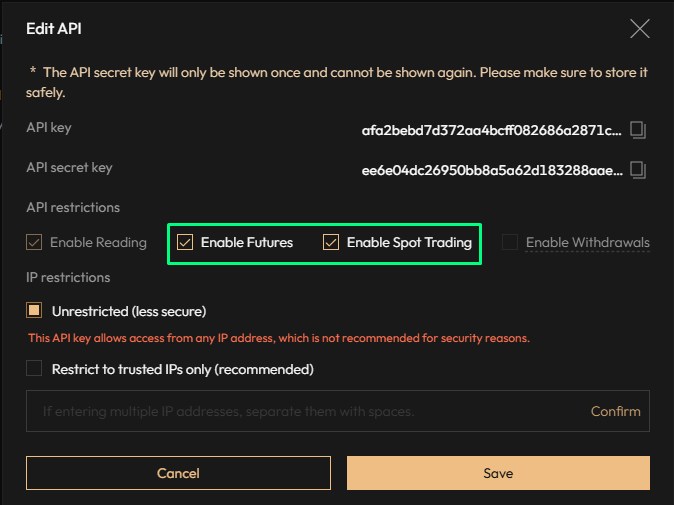This screenshot has width=674, height=505.
Task: Uncheck the Enable Futures checkbox
Action: point(185,242)
